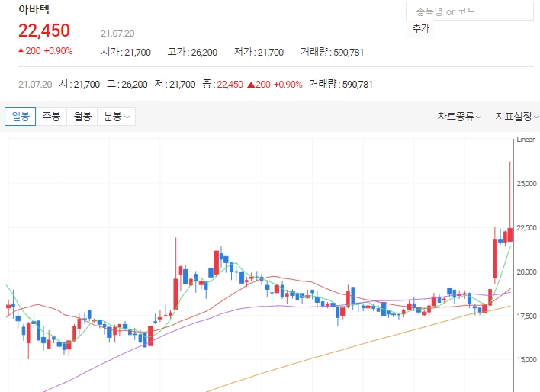540x392 pixels.
Task: Click the ▲200 +0.90% change under price
Action: (x=45, y=51)
